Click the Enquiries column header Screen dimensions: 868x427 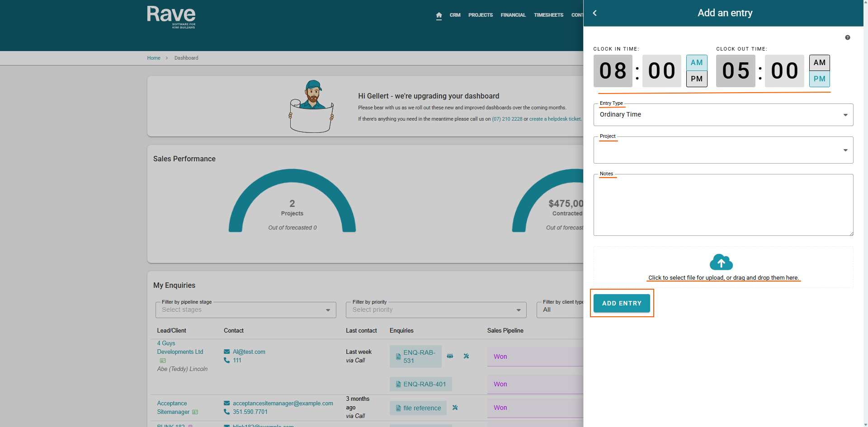point(401,331)
